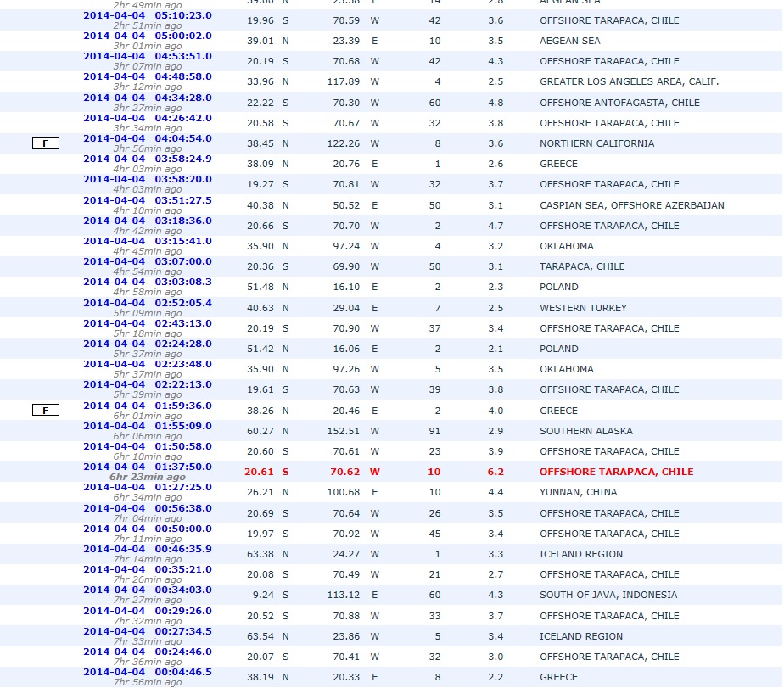The height and width of the screenshot is (688, 784).
Task: Click the 'AEGEAN SEA' region in 05:00:02.0 row
Action: 570,41
